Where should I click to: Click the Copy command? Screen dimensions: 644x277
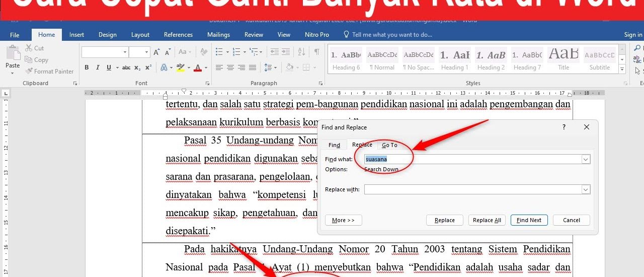[36, 60]
